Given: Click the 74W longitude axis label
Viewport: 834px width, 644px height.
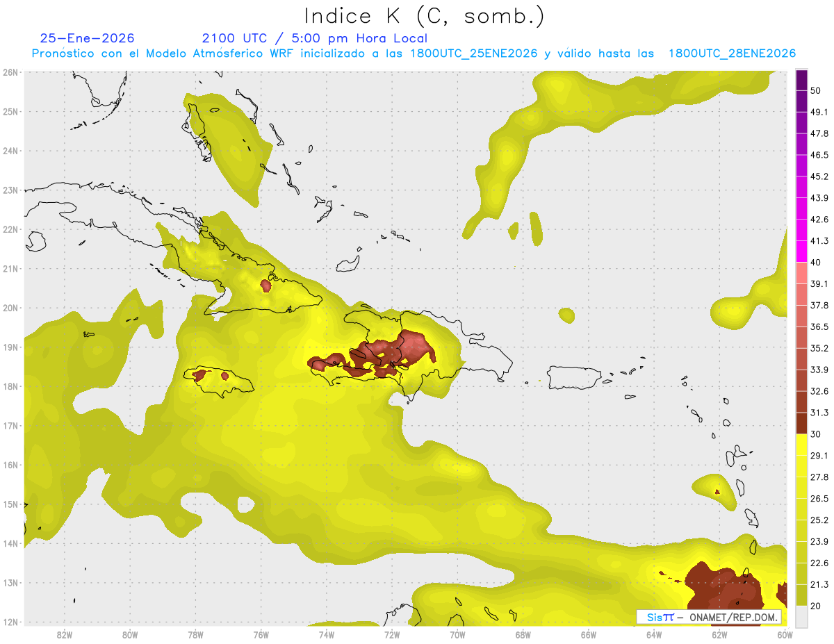Looking at the screenshot, I should pyautogui.click(x=327, y=634).
